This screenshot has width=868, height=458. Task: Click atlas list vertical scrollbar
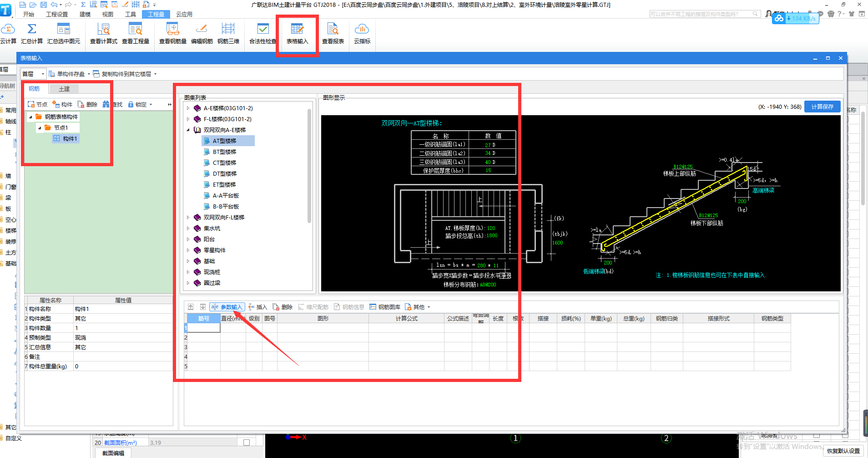tap(309, 166)
